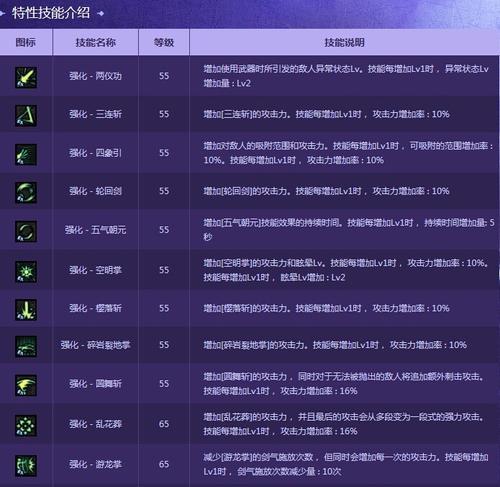The height and width of the screenshot is (487, 500).
Task: Select the 强化 - 碎岩裂地掌 skill icon
Action: [x=26, y=346]
